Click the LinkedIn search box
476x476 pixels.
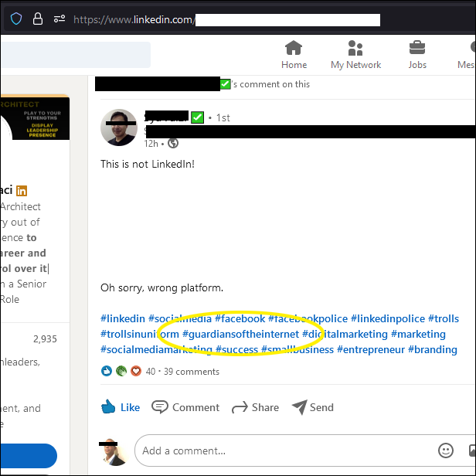tap(75, 55)
